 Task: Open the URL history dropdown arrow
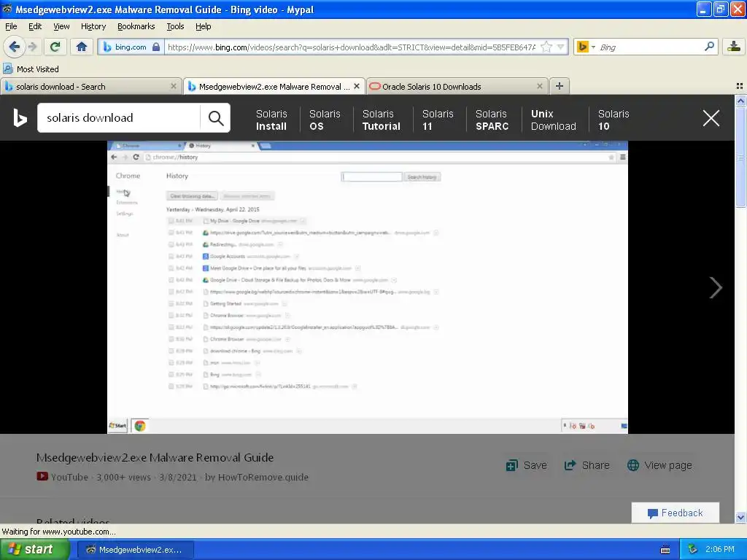pos(561,47)
